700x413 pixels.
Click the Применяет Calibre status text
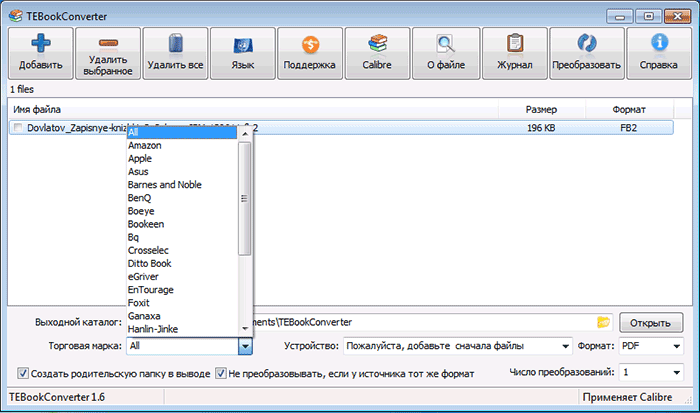[627, 397]
